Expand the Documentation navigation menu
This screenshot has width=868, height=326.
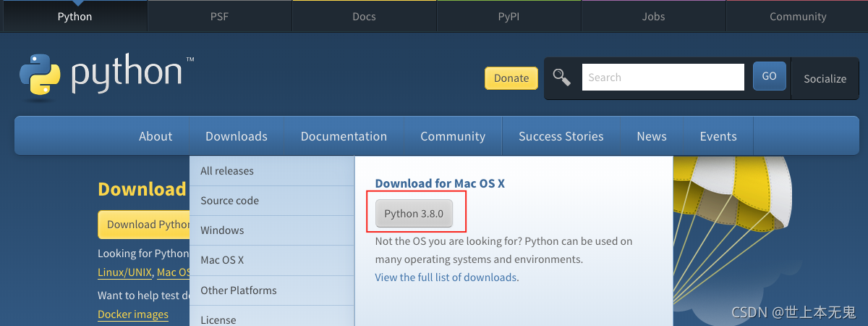click(x=344, y=136)
